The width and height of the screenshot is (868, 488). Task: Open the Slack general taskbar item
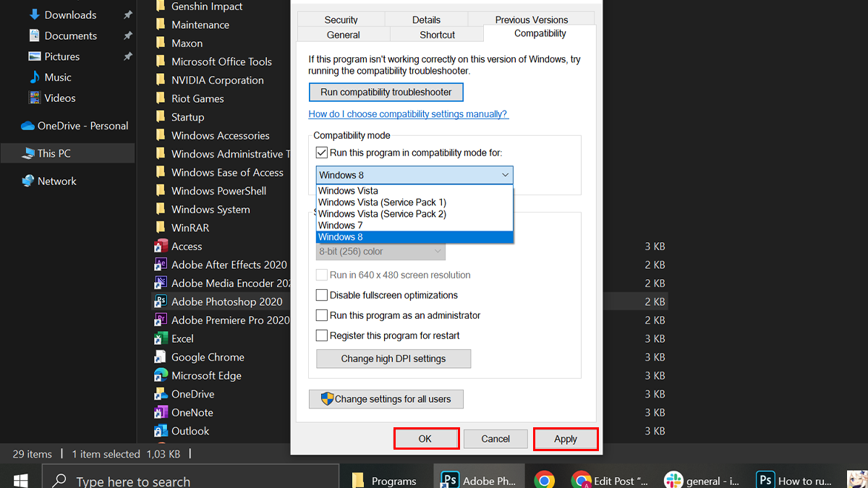[703, 481]
